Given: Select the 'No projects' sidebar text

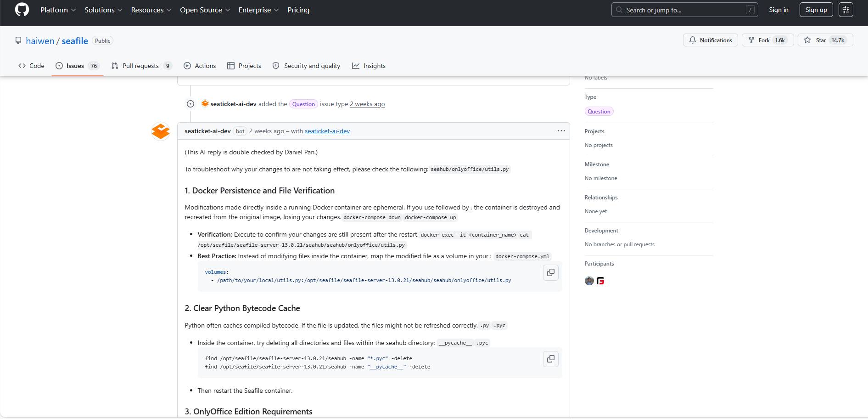Looking at the screenshot, I should point(599,145).
